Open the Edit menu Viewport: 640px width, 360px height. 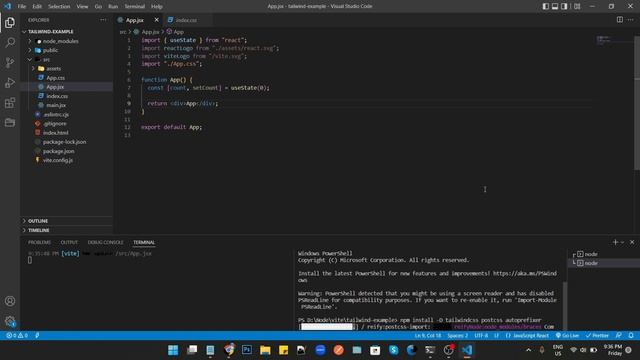click(x=37, y=6)
